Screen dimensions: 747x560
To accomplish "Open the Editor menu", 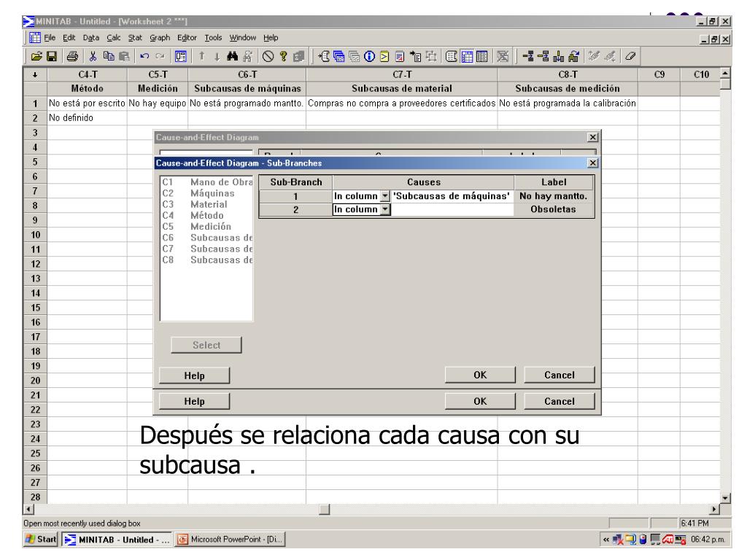I will click(187, 38).
